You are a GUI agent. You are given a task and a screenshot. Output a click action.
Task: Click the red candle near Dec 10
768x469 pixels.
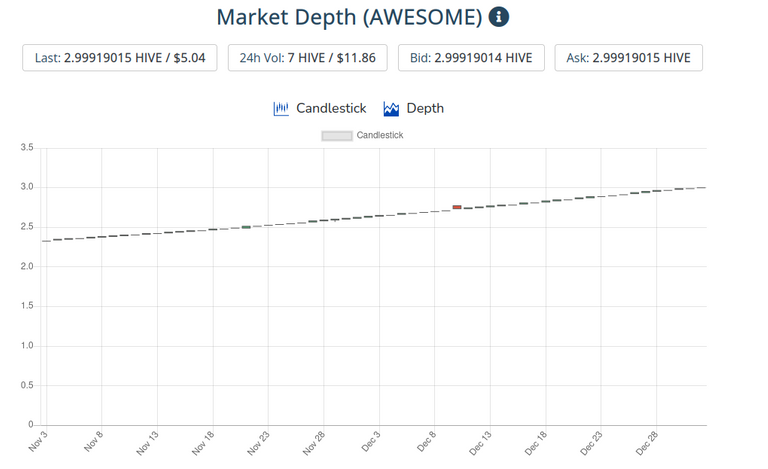457,207
